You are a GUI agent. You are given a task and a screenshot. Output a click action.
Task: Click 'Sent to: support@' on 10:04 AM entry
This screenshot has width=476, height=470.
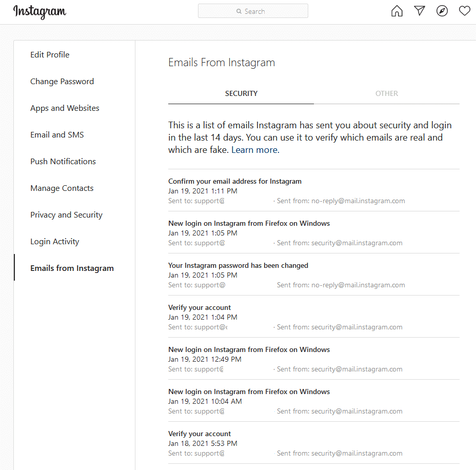196,411
